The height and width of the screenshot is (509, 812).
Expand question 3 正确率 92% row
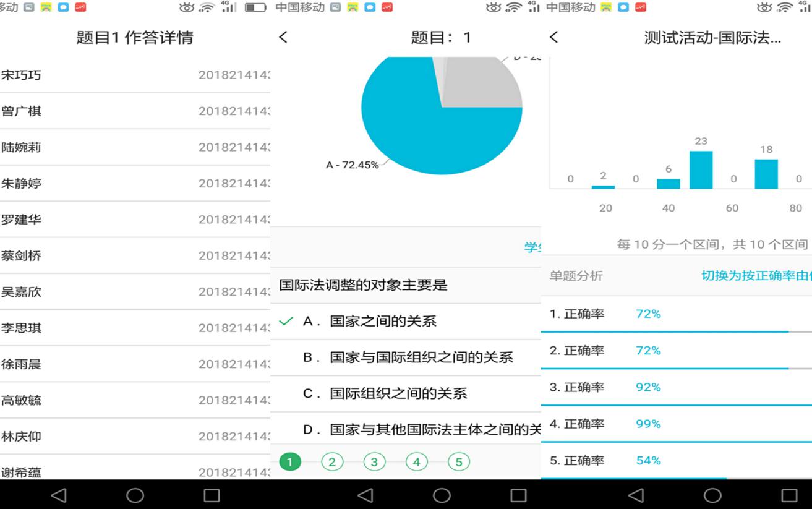[x=676, y=387]
